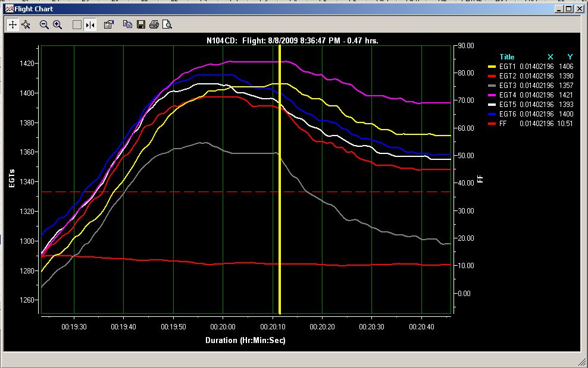
Task: Click the 90.00 FF axis value
Action: point(466,46)
